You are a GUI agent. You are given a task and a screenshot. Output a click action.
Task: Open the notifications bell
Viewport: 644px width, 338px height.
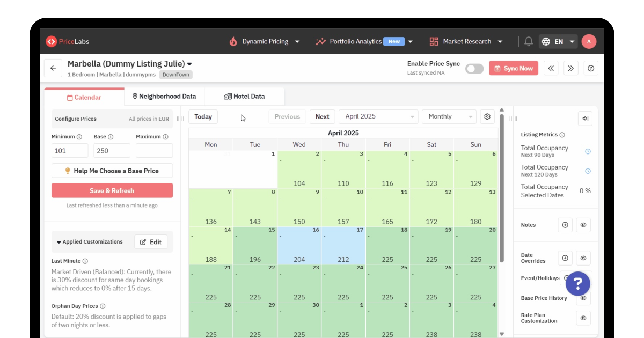click(529, 41)
